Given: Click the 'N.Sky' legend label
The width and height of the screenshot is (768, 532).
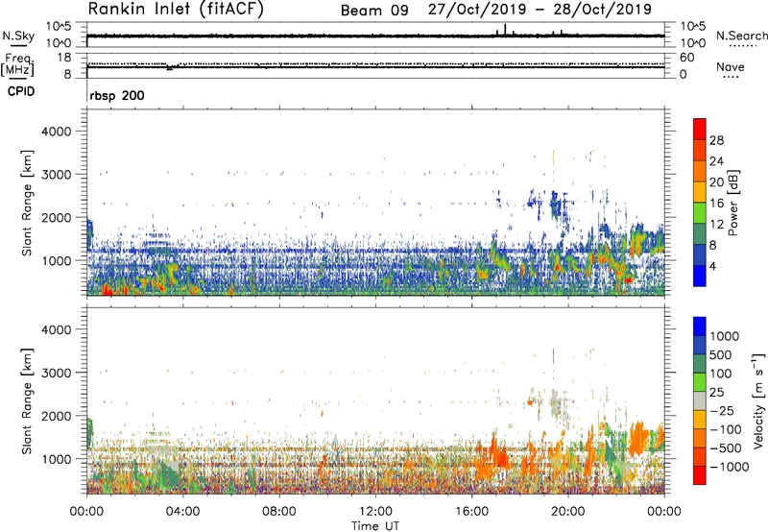Looking at the screenshot, I should [18, 36].
